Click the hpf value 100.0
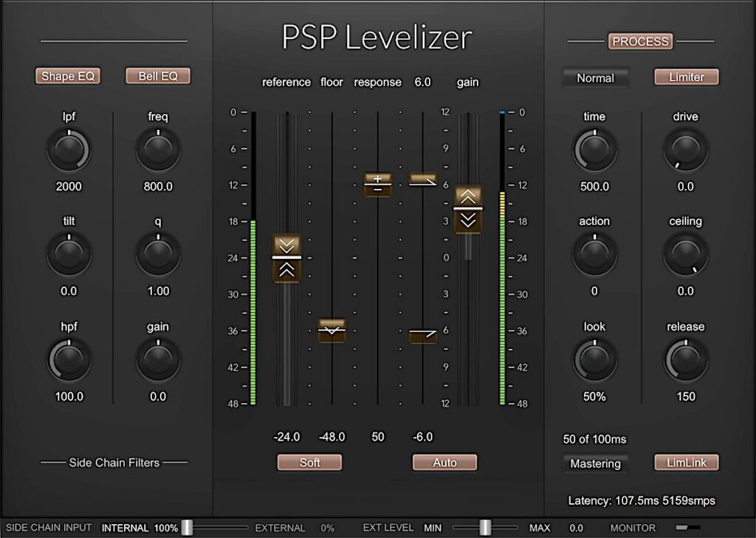 coord(69,397)
